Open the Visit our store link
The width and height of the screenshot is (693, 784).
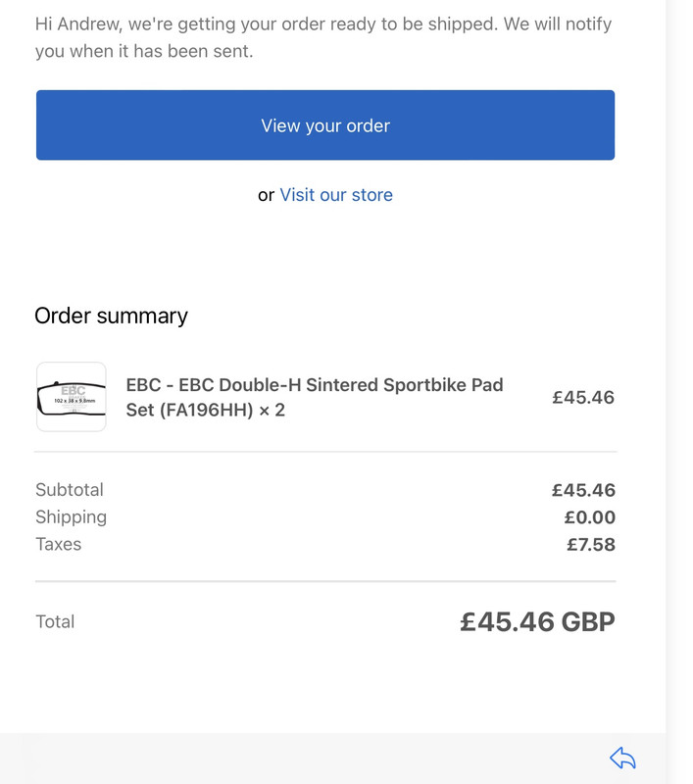pos(336,195)
